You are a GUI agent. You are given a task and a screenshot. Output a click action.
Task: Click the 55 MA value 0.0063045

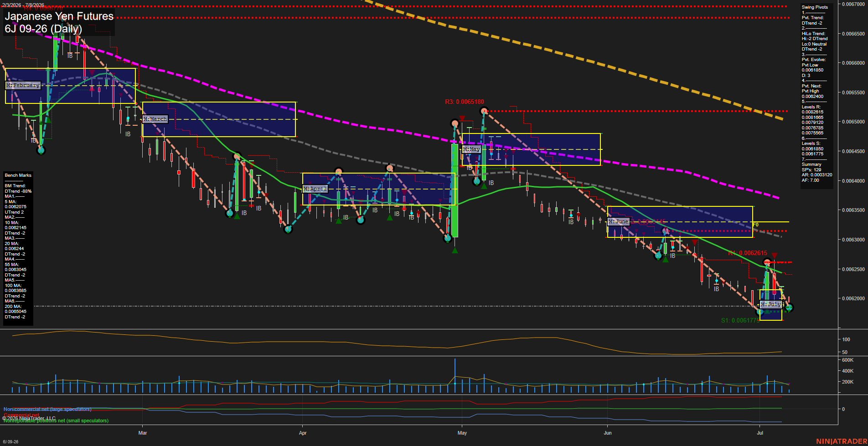point(15,270)
